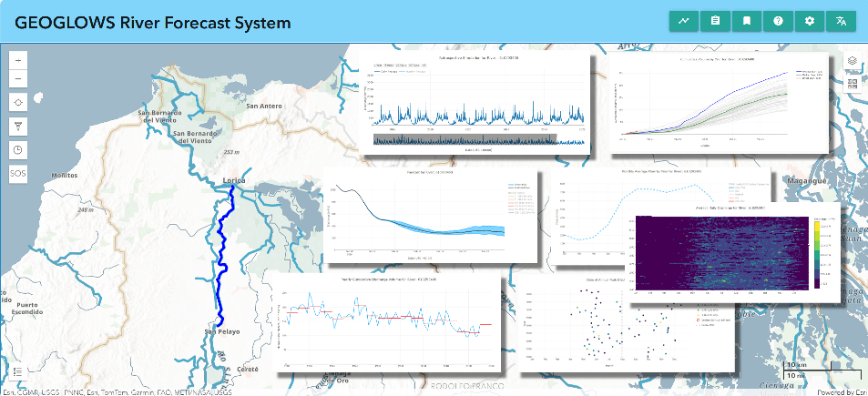Open the line chart button in header
Viewport: 868px width, 396px height.
[684, 21]
